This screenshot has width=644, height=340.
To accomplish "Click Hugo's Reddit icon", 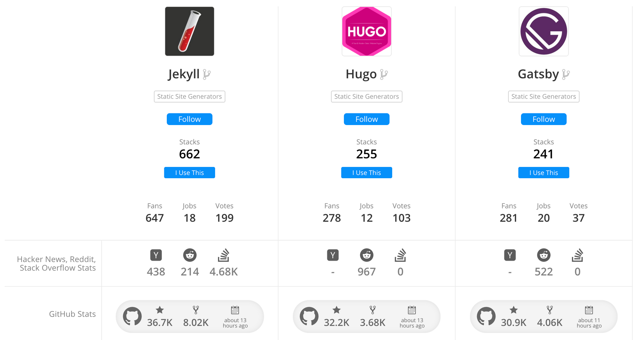I will tap(366, 255).
